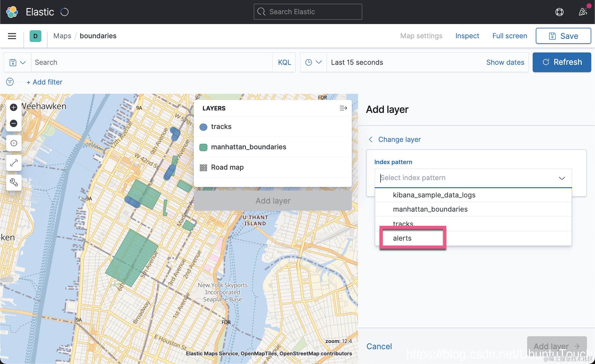Click the Change layer link
Viewport: 595px width, 364px height.
pyautogui.click(x=399, y=139)
